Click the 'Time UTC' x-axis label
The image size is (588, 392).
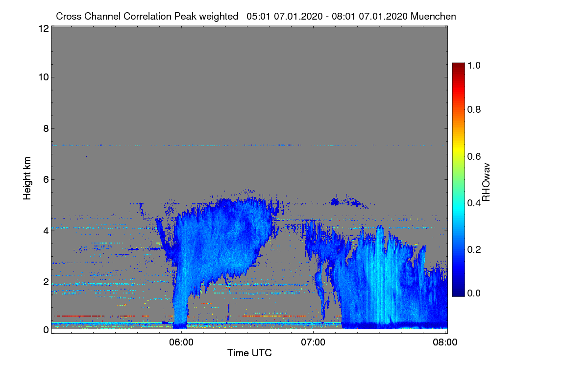(x=249, y=353)
